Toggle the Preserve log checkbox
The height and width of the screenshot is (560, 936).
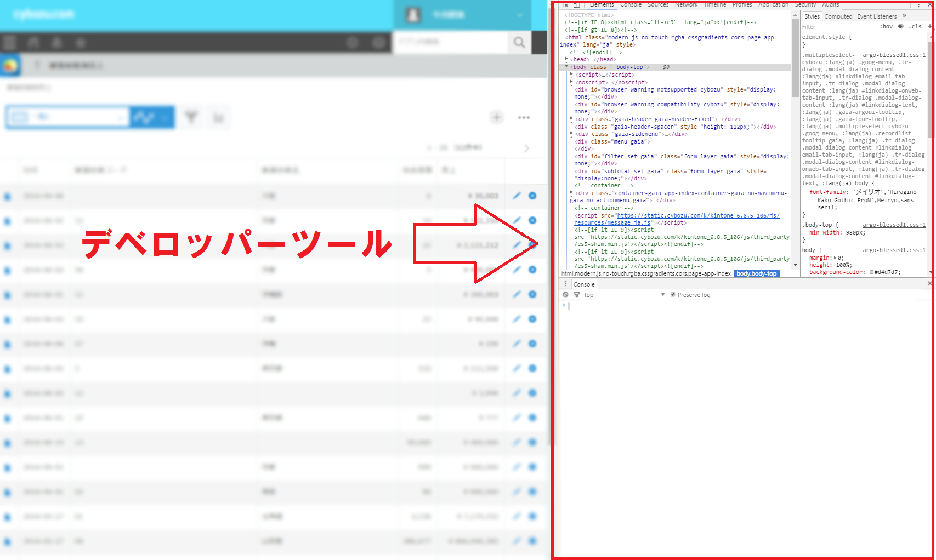[673, 295]
